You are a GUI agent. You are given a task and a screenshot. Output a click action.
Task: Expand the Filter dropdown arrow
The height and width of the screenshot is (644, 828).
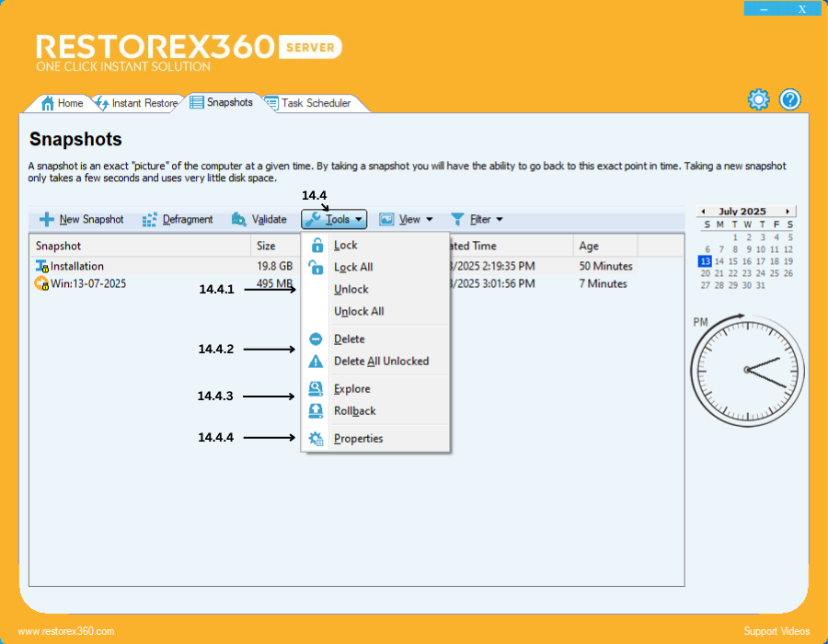500,219
